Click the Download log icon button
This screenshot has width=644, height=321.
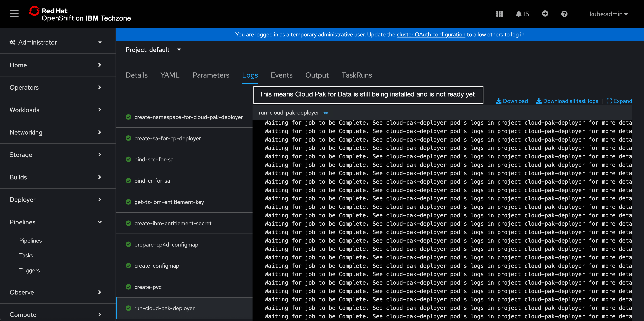click(x=512, y=101)
